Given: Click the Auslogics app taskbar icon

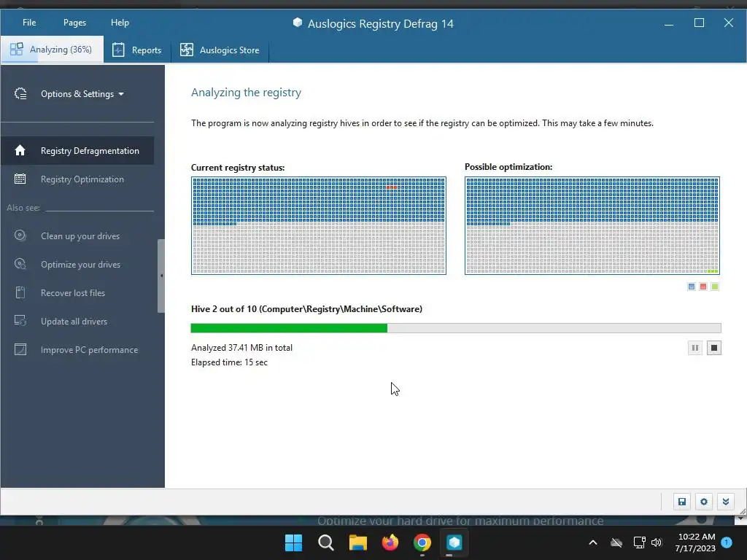Looking at the screenshot, I should [x=454, y=542].
